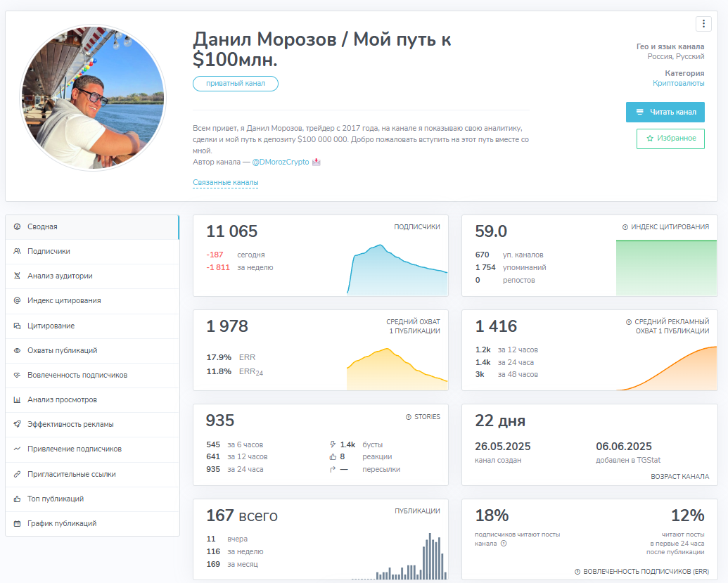
Task: Click the 11 065 subscribers count
Action: pos(231,231)
